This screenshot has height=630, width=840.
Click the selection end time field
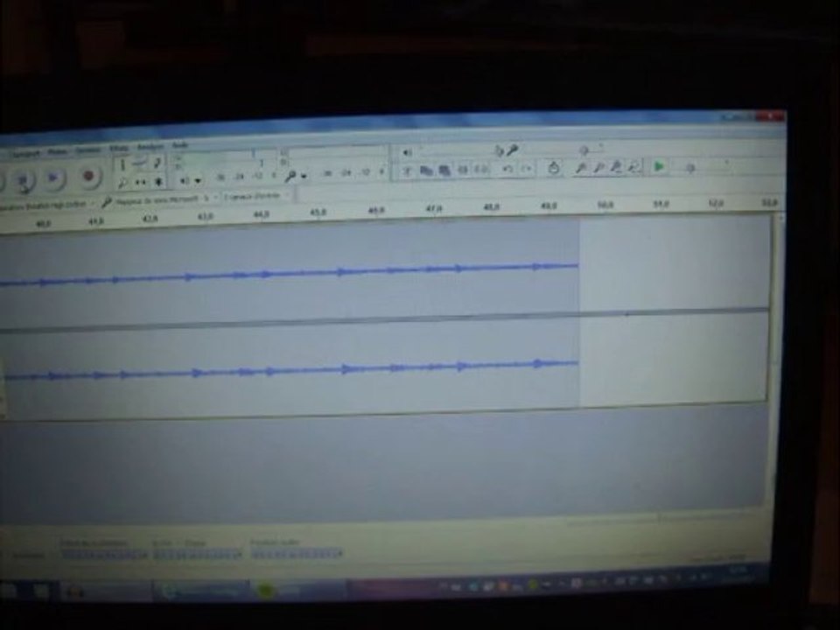click(x=197, y=555)
